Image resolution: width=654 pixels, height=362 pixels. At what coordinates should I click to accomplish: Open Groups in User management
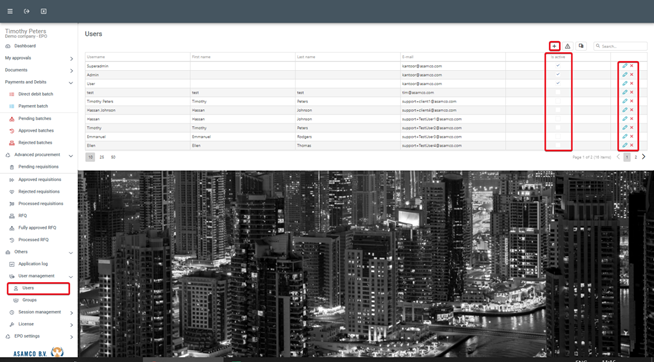pos(29,300)
